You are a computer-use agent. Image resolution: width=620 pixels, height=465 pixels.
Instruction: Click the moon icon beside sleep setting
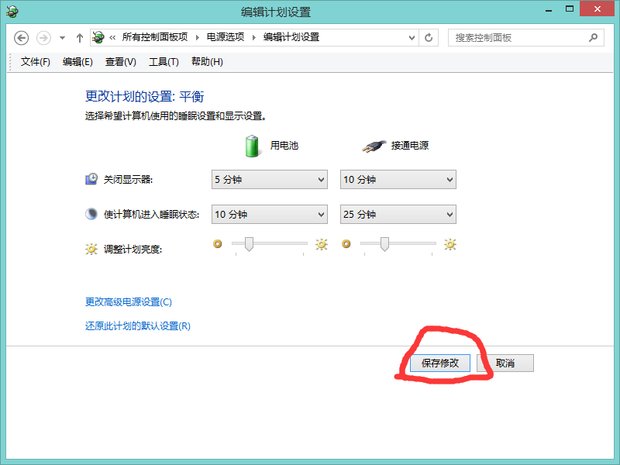tap(91, 214)
